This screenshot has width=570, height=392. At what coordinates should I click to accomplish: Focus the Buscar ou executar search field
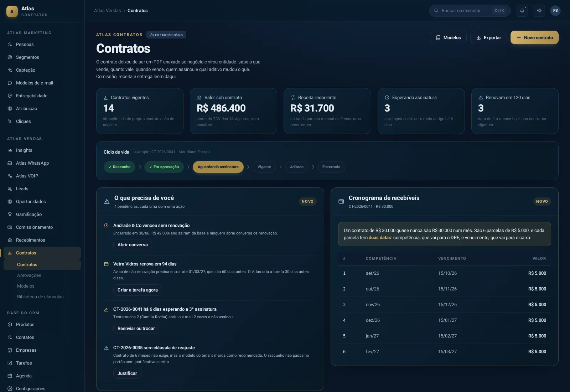click(470, 11)
